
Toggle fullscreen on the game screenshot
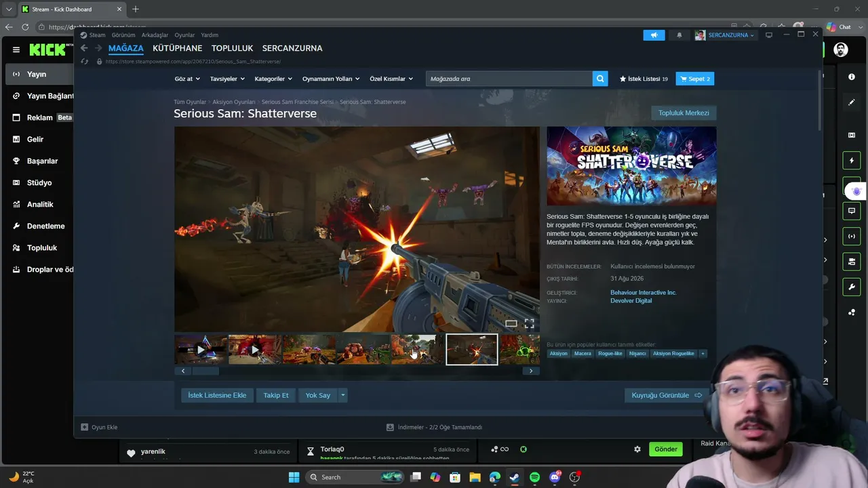(x=529, y=323)
